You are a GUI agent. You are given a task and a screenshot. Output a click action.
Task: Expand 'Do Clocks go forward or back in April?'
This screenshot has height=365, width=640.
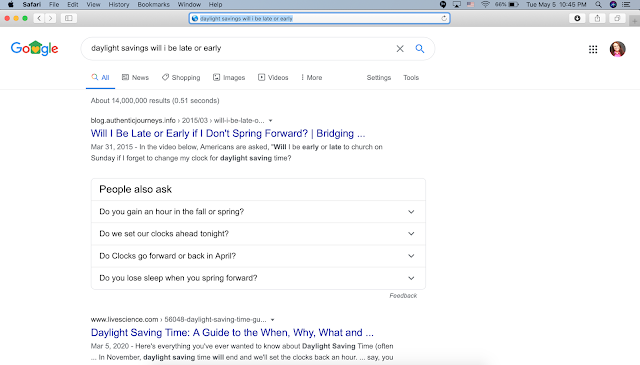[258, 256]
